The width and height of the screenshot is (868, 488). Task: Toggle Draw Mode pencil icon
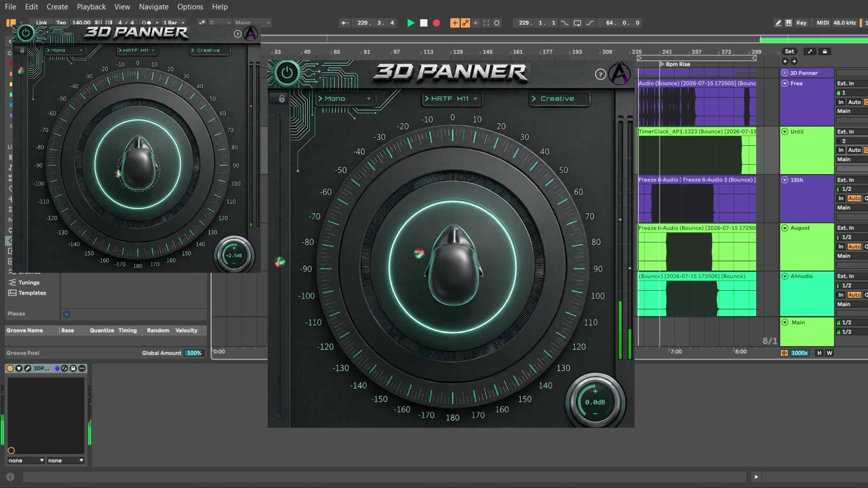click(778, 23)
